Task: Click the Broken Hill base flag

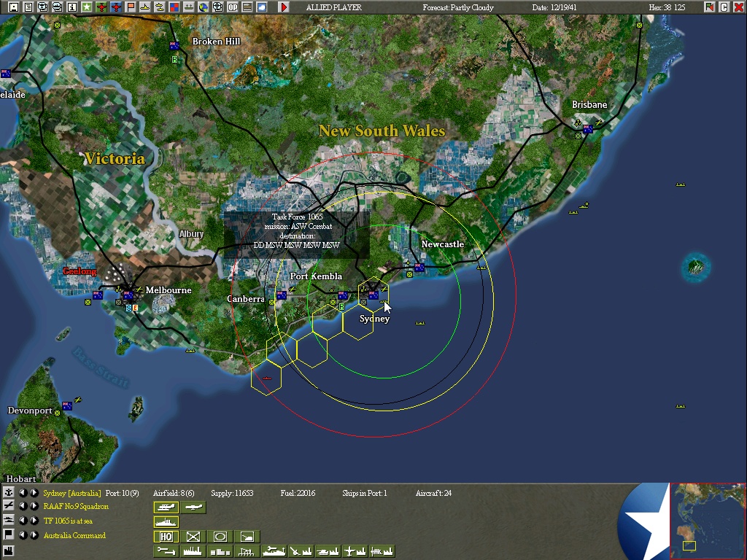Action: tap(174, 46)
